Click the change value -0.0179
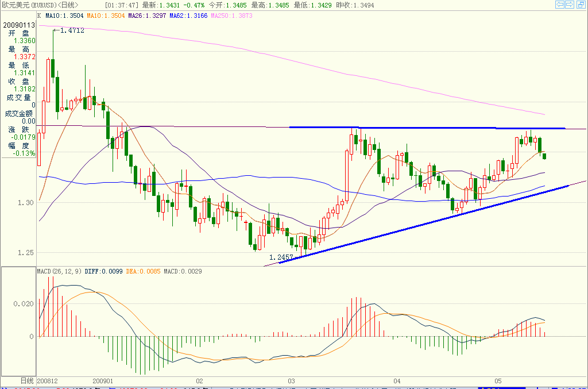Viewport: 588px width, 389px height. (x=23, y=137)
